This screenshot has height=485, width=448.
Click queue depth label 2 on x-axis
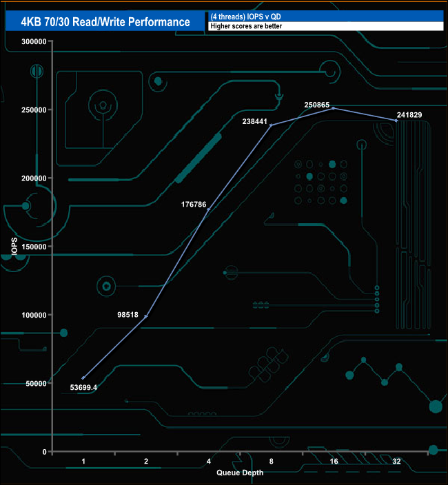146,462
